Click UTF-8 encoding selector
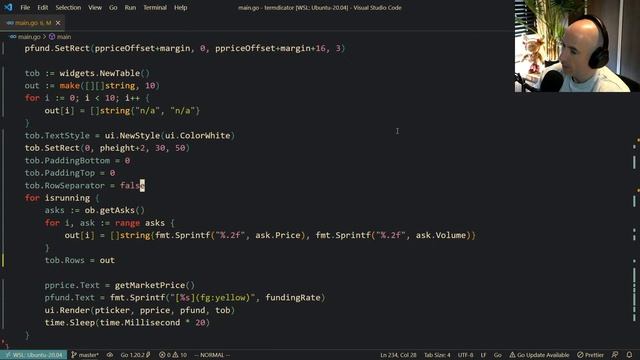Viewport: 640px width, 360px height. (465, 355)
